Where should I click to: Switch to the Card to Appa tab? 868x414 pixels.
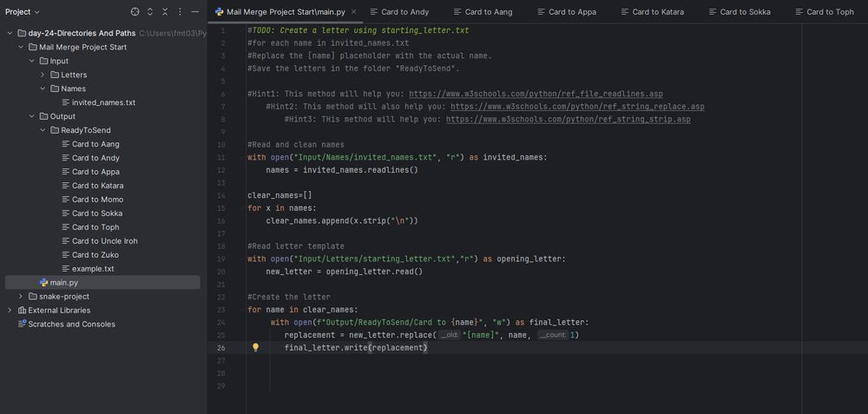point(567,11)
